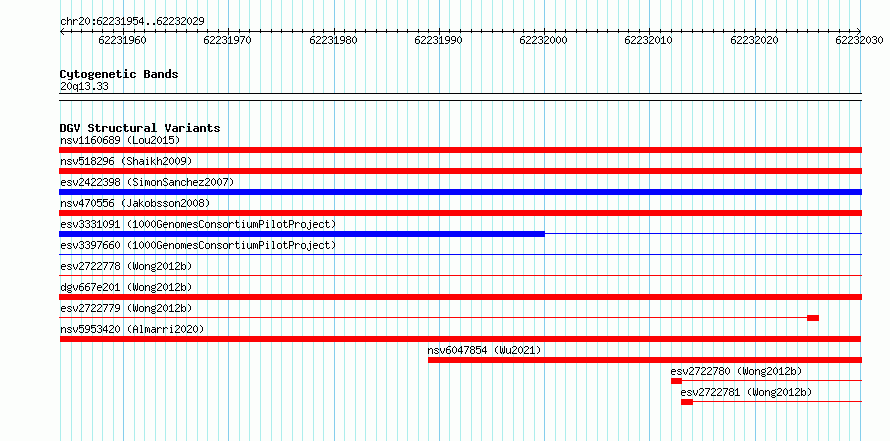Click the red bar under nsv518296
The height and width of the screenshot is (441, 890).
point(461,171)
